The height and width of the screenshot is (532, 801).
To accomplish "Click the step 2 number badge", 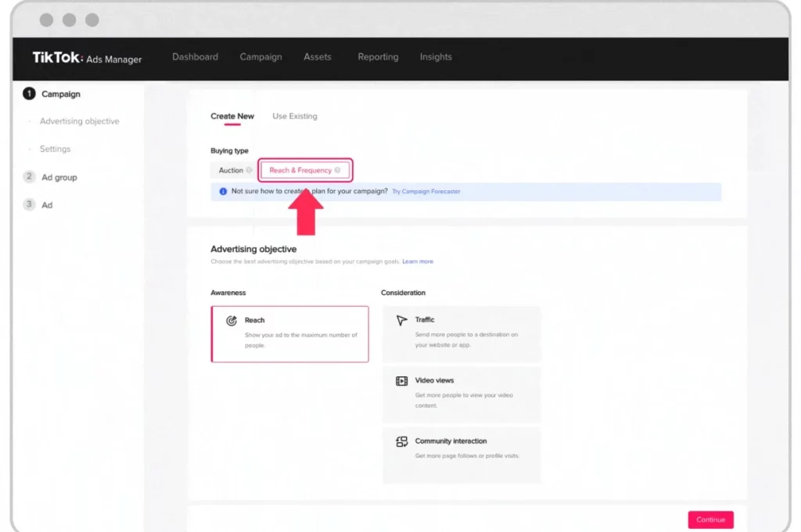I will pos(29,176).
